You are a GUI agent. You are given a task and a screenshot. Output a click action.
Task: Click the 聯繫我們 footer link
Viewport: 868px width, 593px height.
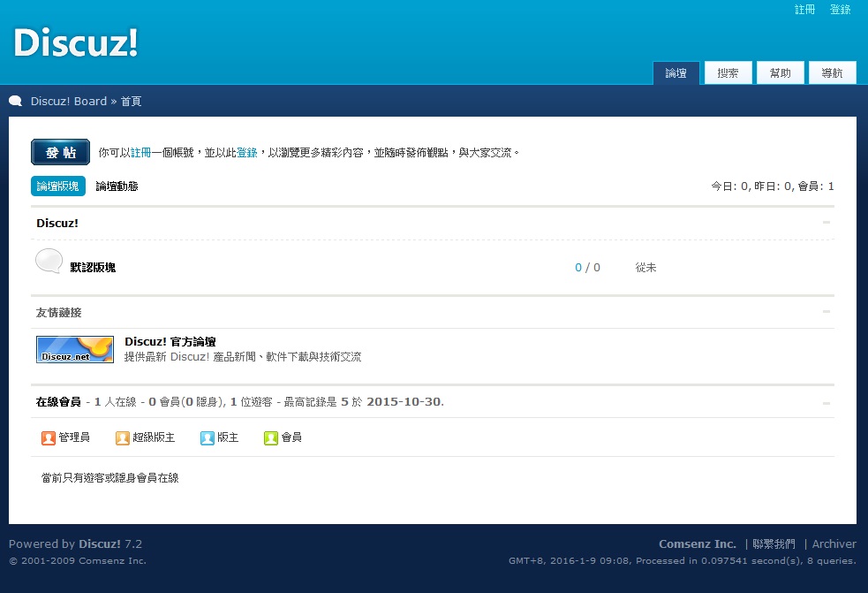point(774,544)
